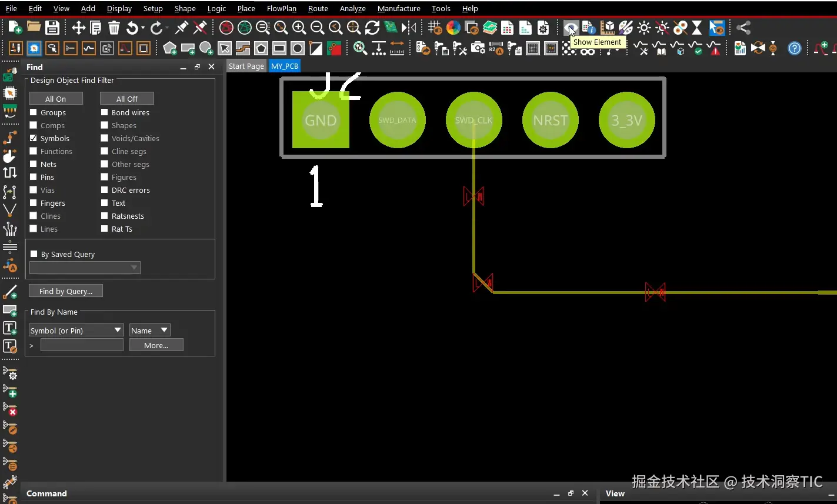Click the green layer stack cross-section icon
Image resolution: width=837 pixels, height=504 pixels.
pyautogui.click(x=489, y=28)
